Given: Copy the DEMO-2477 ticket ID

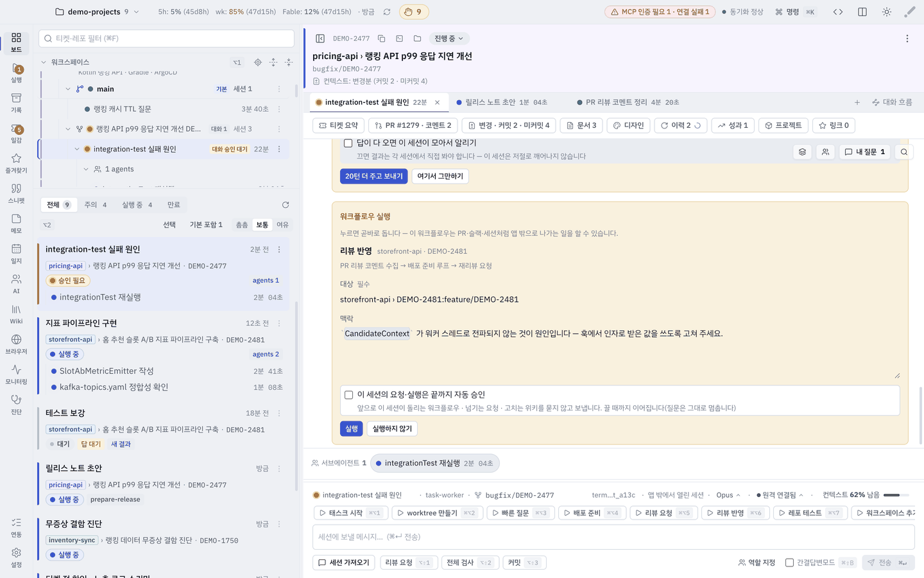Looking at the screenshot, I should [x=381, y=39].
